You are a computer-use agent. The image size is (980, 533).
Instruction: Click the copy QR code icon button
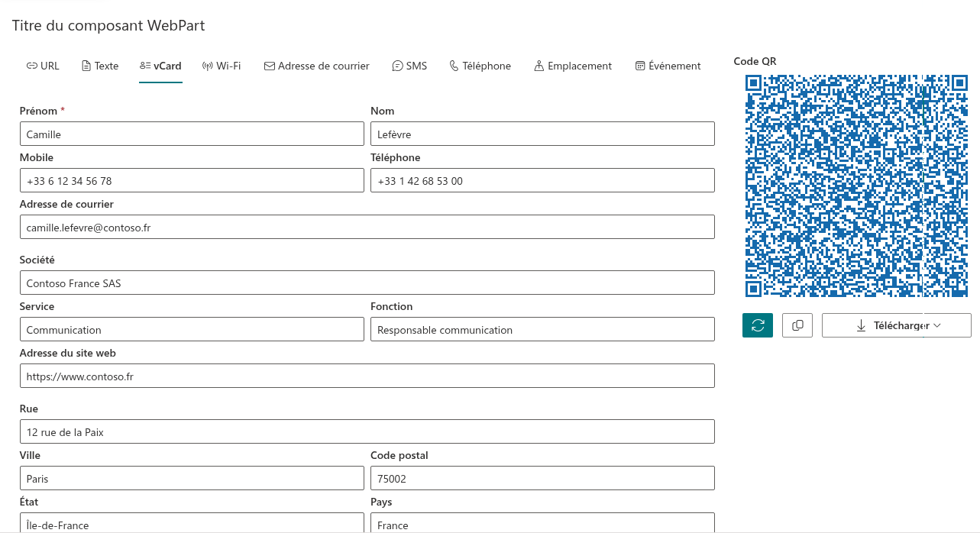(797, 325)
